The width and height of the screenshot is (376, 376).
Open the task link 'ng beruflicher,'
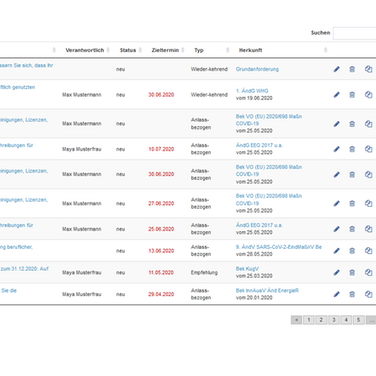click(16, 247)
